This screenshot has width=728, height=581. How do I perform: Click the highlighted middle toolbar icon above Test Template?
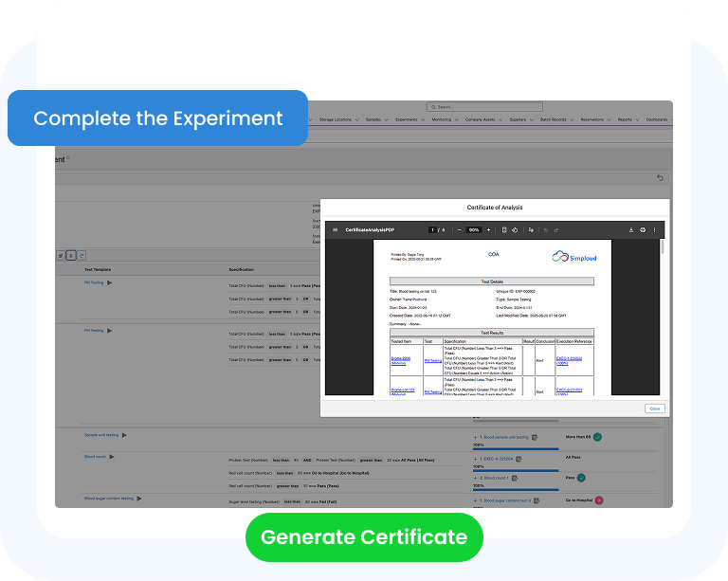tap(71, 256)
